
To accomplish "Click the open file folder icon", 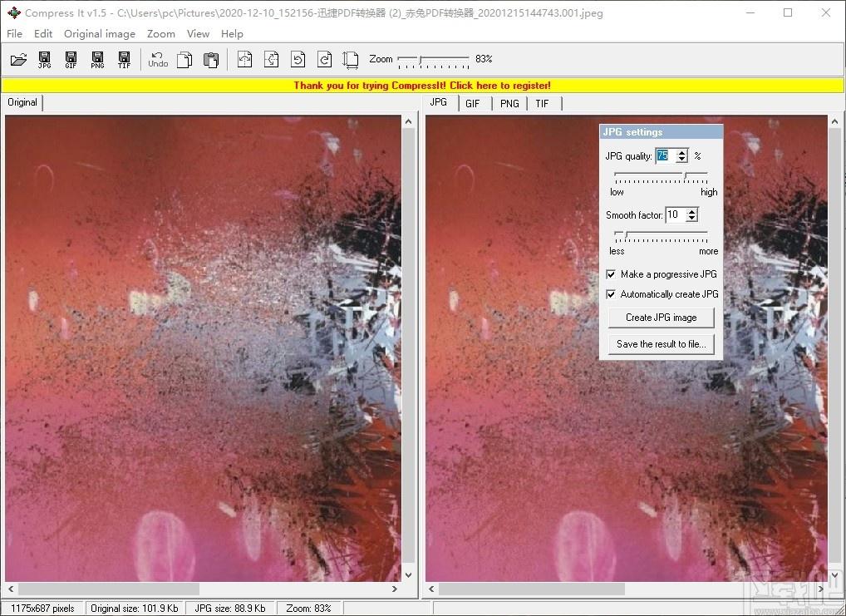I will (x=18, y=59).
